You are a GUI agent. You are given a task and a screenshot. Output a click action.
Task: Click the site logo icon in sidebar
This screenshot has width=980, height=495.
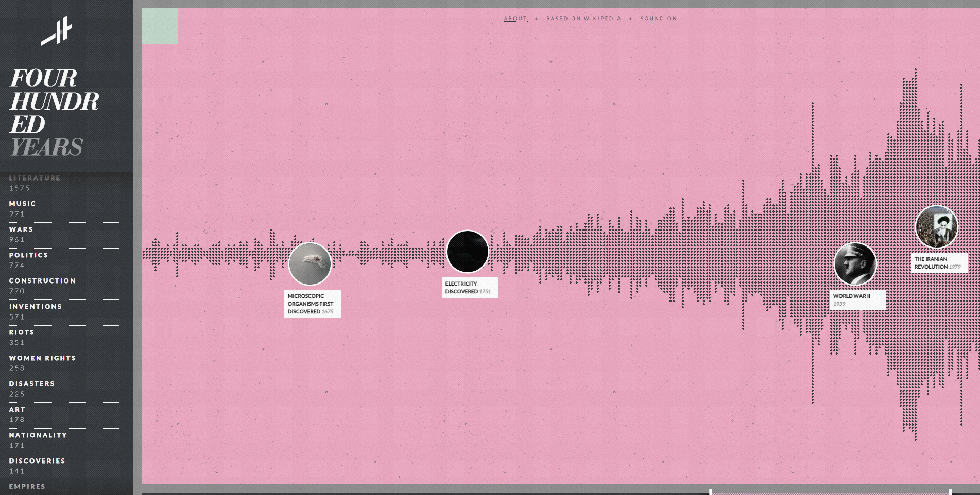57,31
